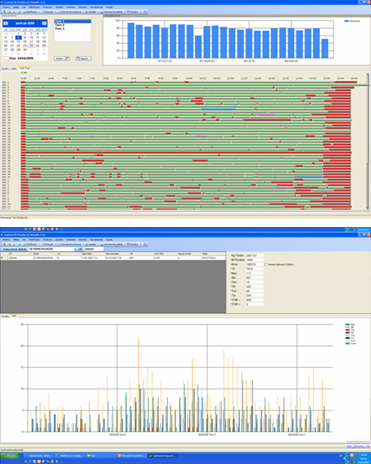Go to previous month in the calendar
Screen dimensions: 371x464
coord(6,23)
